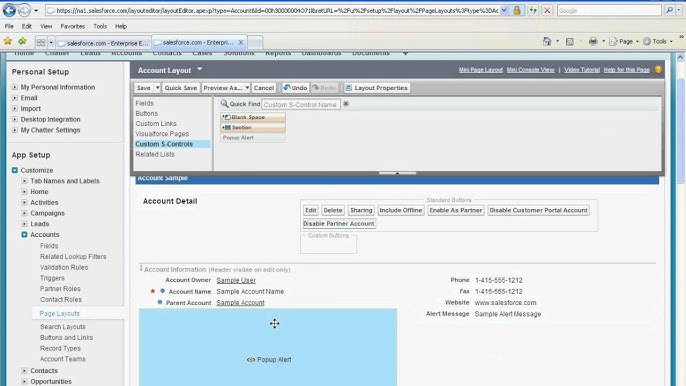
Task: Click the Undo button
Action: (295, 88)
